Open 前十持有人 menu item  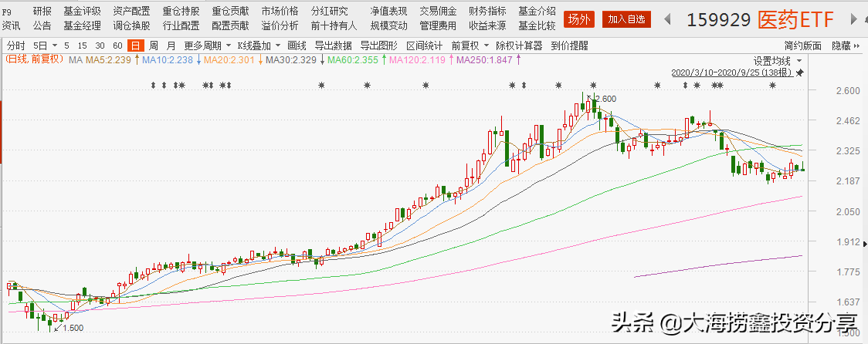[x=334, y=25]
